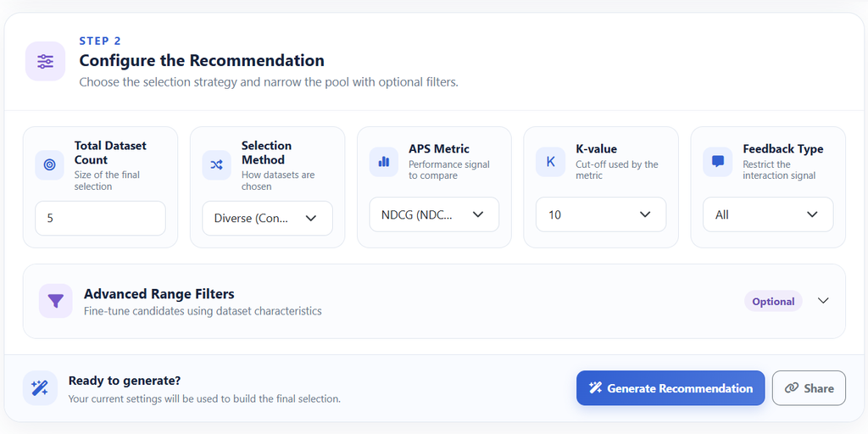Click the Ready to generate? text
Image resolution: width=868 pixels, height=434 pixels.
125,381
